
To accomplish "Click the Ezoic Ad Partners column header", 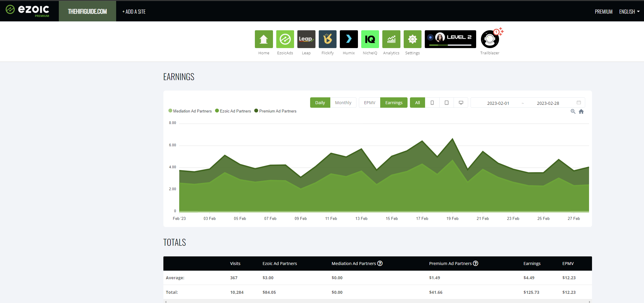I will pos(280,264).
